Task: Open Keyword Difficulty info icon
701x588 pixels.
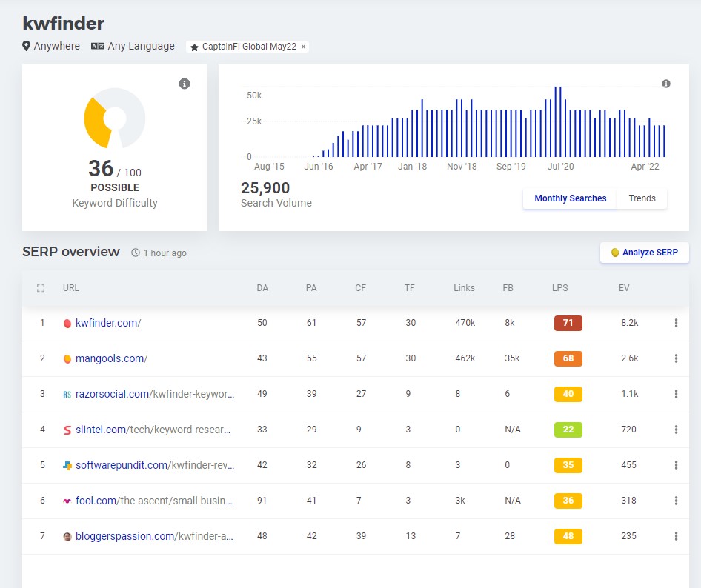Action: point(185,84)
